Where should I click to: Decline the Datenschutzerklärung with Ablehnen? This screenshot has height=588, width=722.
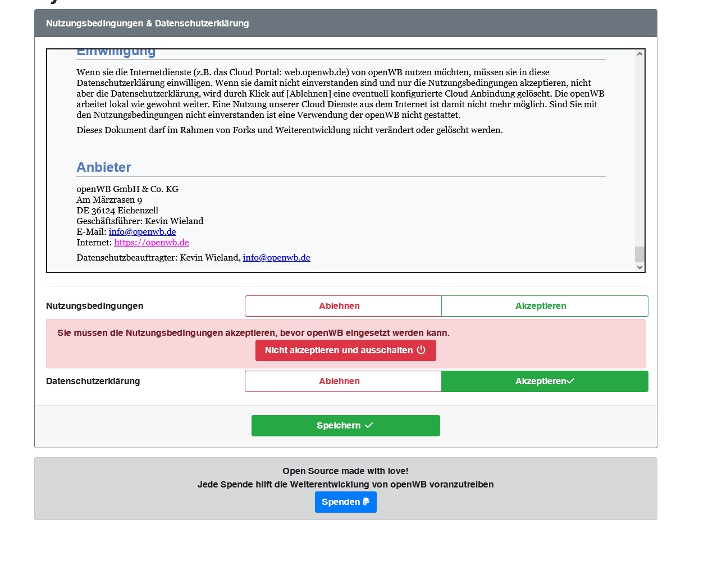point(343,381)
